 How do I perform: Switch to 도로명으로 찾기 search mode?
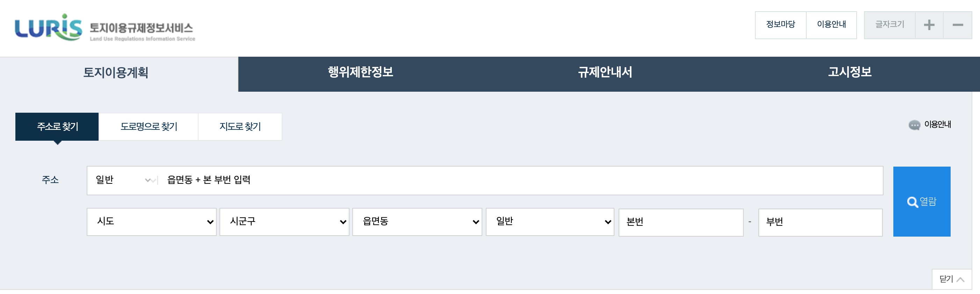tap(149, 126)
